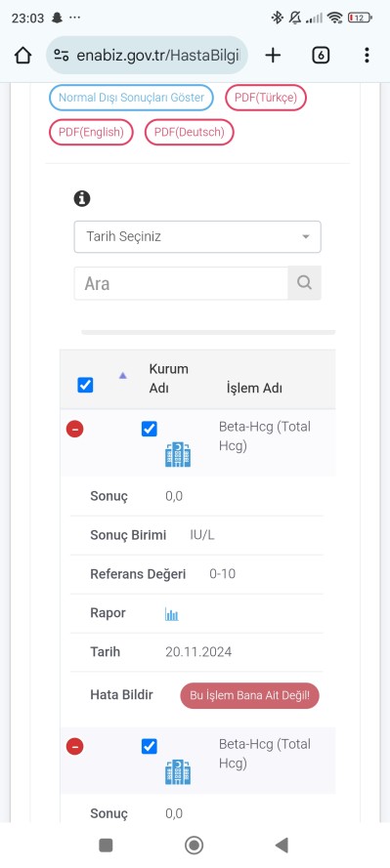Tap the site info icon in address bar
This screenshot has height=868, width=390.
[x=62, y=56]
